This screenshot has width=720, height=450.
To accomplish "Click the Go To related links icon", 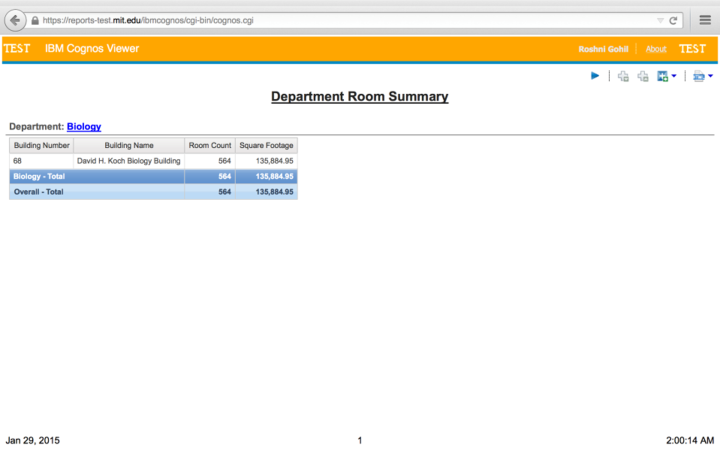I will point(662,76).
